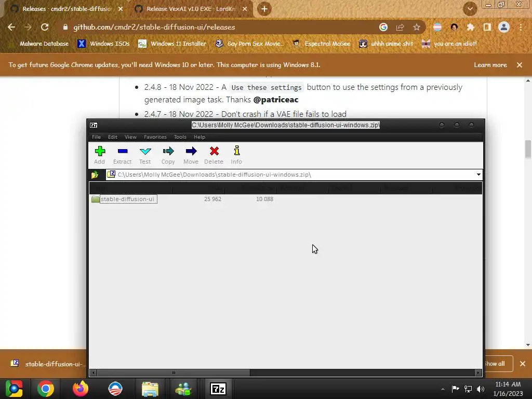Open the tab search dropdown arrow
Viewport: 532px width, 399px height.
click(x=470, y=9)
